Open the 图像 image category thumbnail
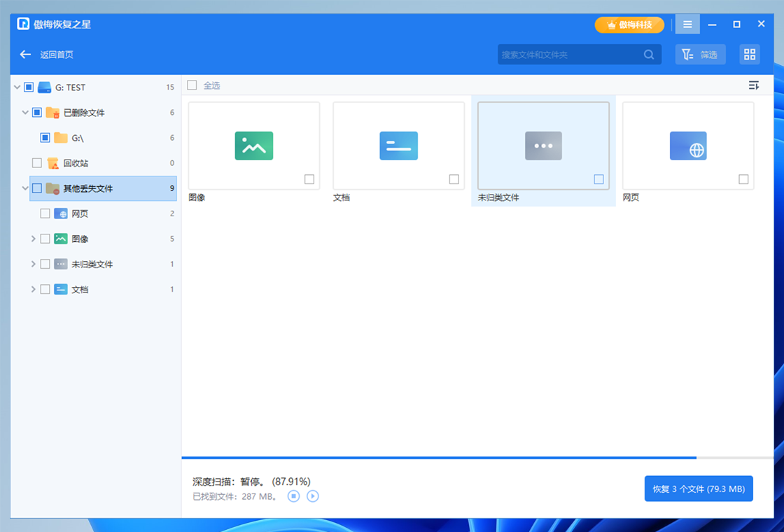This screenshot has width=784, height=532. point(254,146)
